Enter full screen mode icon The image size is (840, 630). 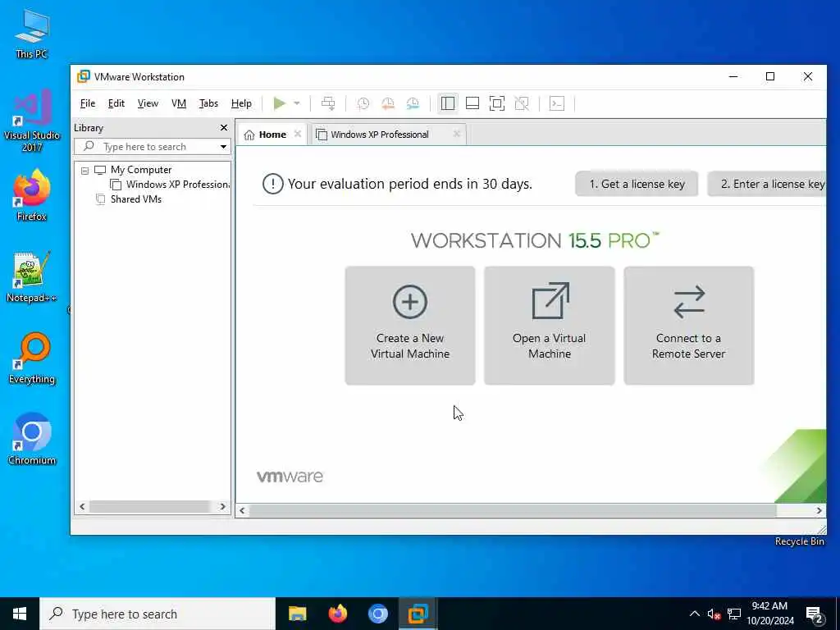[497, 103]
